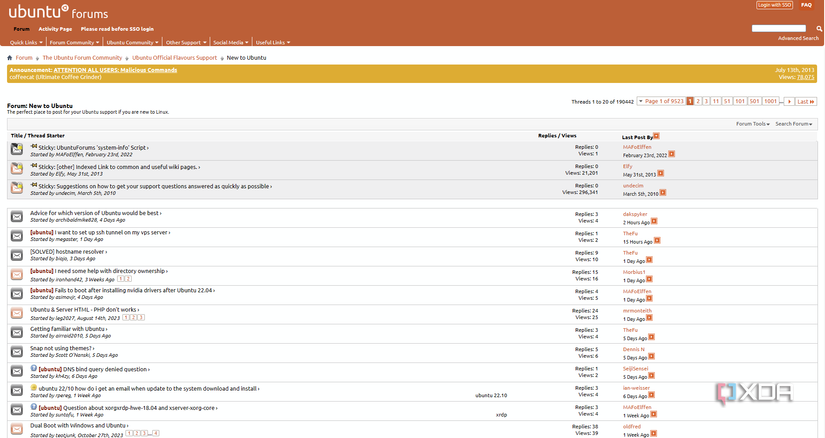Click the 'Login with SSO' button
The height and width of the screenshot is (438, 825).
[774, 5]
